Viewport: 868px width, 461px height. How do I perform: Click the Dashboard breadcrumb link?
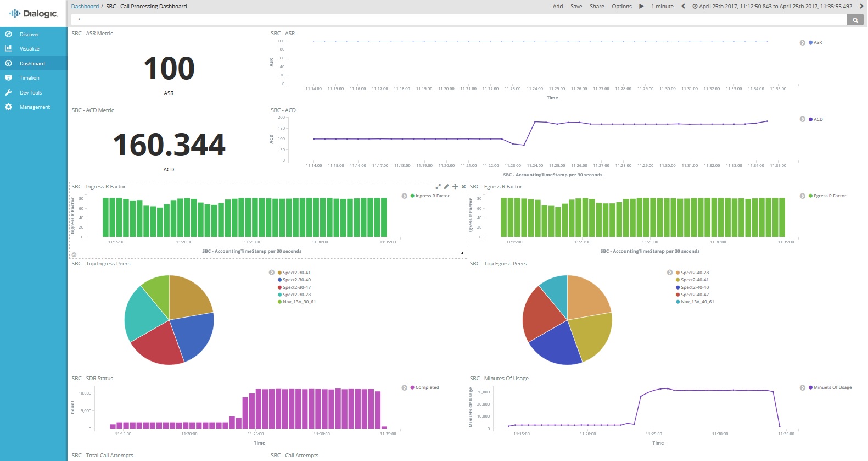(x=85, y=7)
